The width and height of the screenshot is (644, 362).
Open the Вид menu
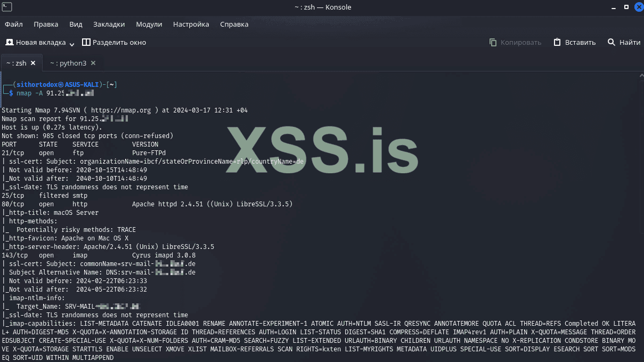pyautogui.click(x=76, y=25)
